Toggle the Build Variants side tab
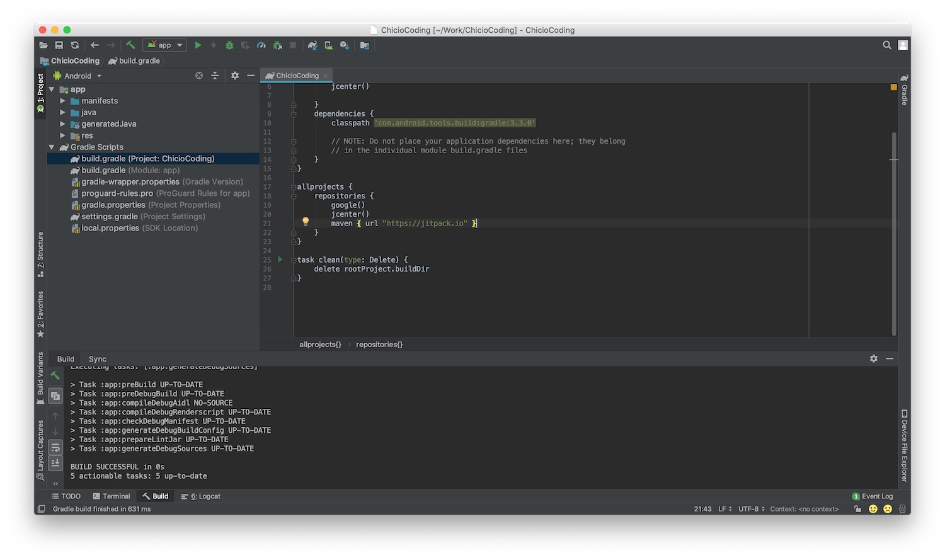Viewport: 945px width, 560px height. click(x=40, y=378)
